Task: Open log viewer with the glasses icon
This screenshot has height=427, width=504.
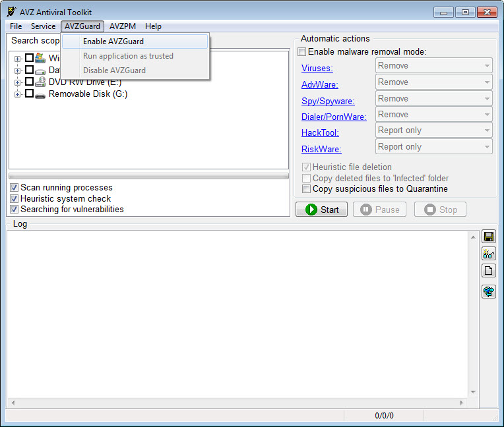Action: coord(489,254)
